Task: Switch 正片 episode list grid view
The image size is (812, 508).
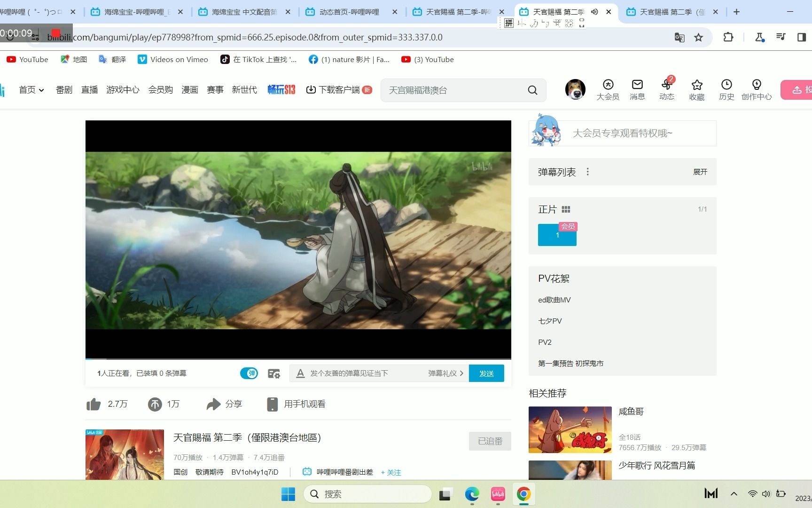Action: tap(566, 209)
